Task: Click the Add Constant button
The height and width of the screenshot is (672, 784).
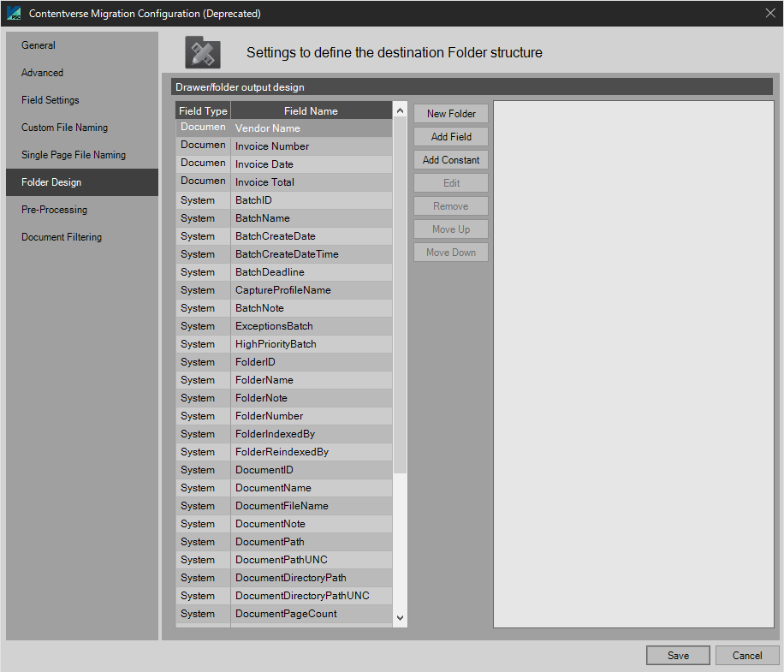Action: (x=451, y=160)
